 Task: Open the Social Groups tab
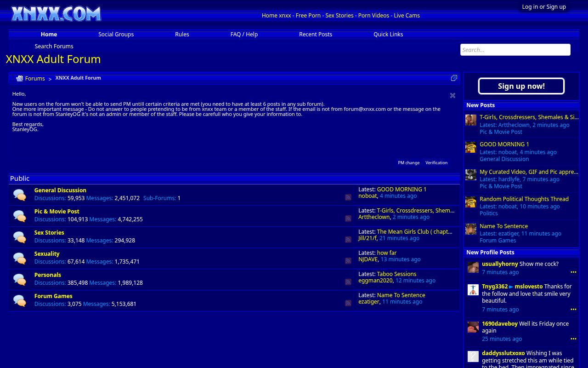point(116,34)
